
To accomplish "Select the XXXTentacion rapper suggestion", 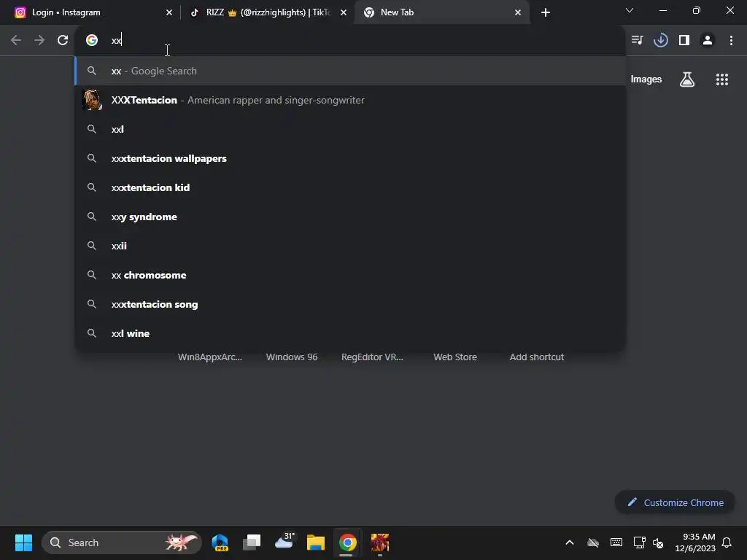I will point(350,100).
